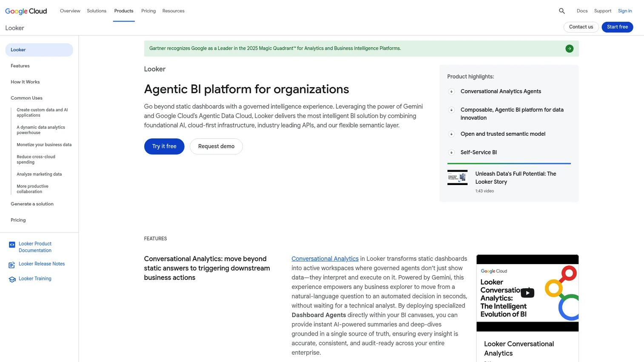Click the 1:43 video duration text
The width and height of the screenshot is (644, 362).
pyautogui.click(x=484, y=191)
